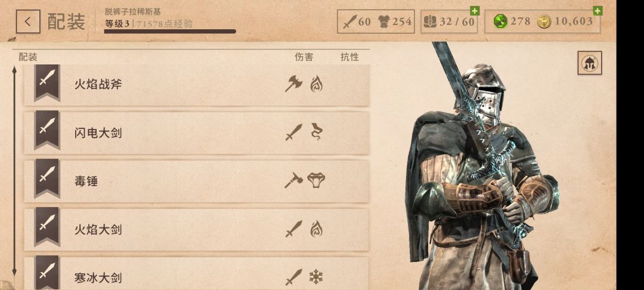
Task: Select the 火焰战斧 loadout row
Action: (196, 85)
